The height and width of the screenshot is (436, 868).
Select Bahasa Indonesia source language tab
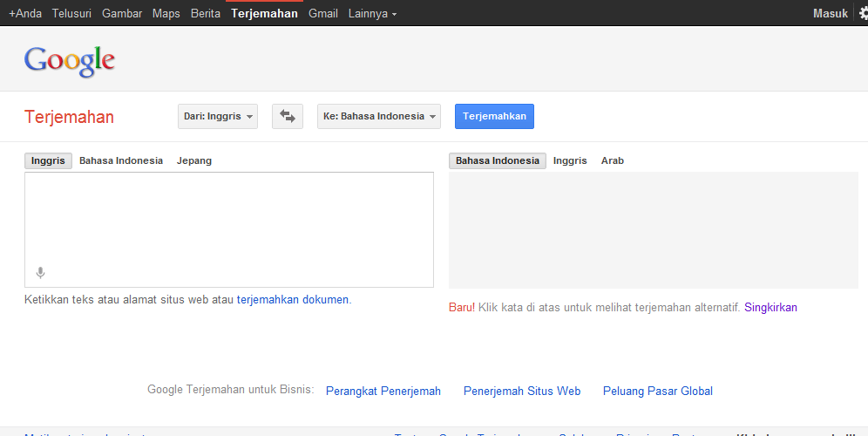[x=120, y=160]
